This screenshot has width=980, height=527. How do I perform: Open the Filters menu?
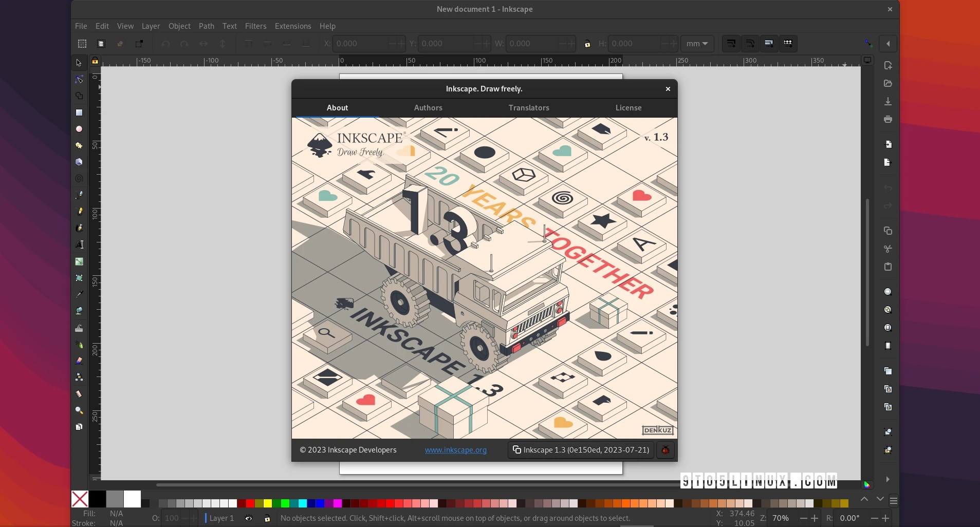256,26
